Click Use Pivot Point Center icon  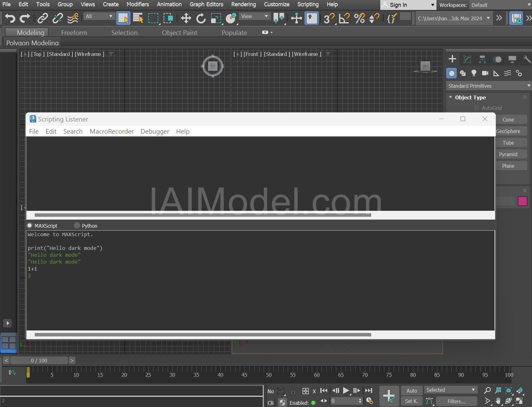point(279,18)
